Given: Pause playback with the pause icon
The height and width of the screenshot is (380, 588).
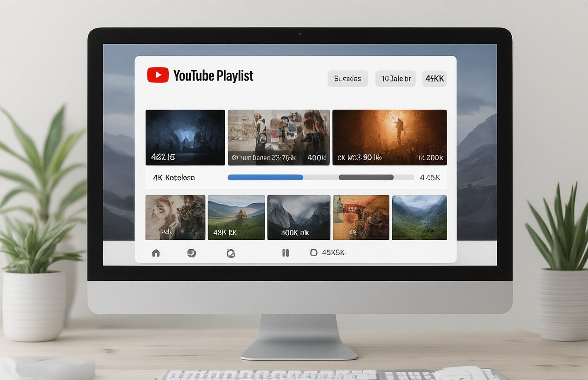Looking at the screenshot, I should (x=286, y=253).
